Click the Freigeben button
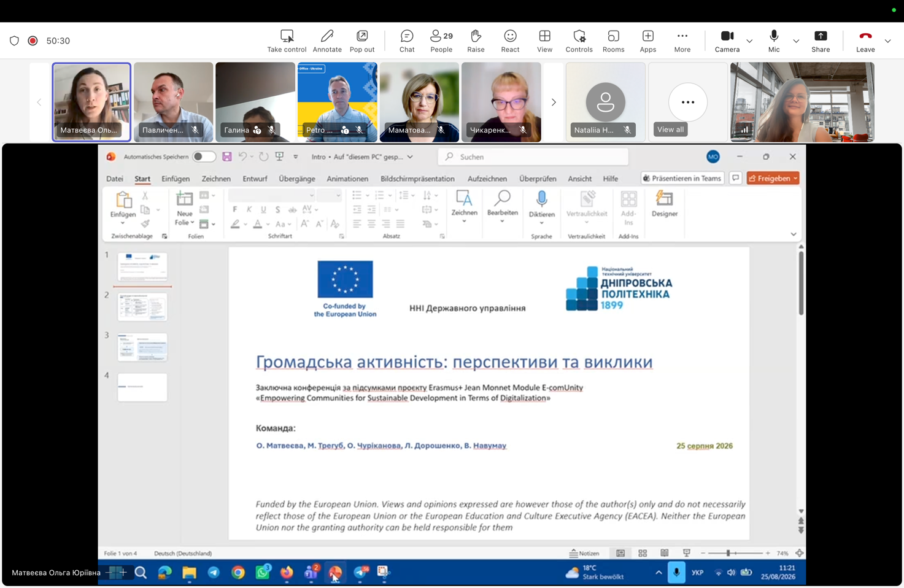The image size is (904, 588). click(773, 178)
